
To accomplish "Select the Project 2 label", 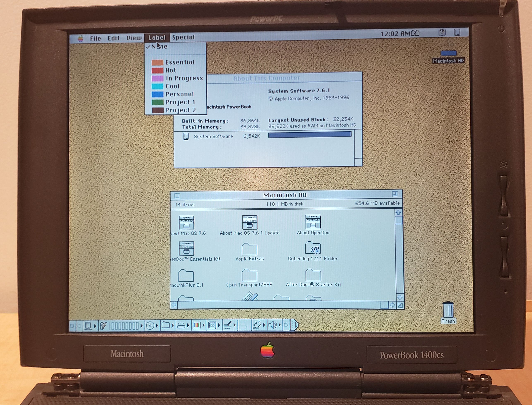I will 175,110.
